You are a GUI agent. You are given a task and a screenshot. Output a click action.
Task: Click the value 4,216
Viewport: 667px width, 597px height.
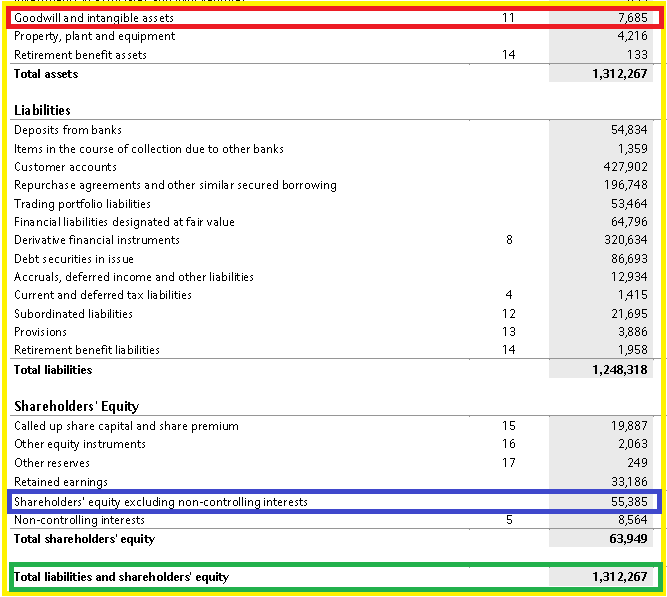click(633, 36)
